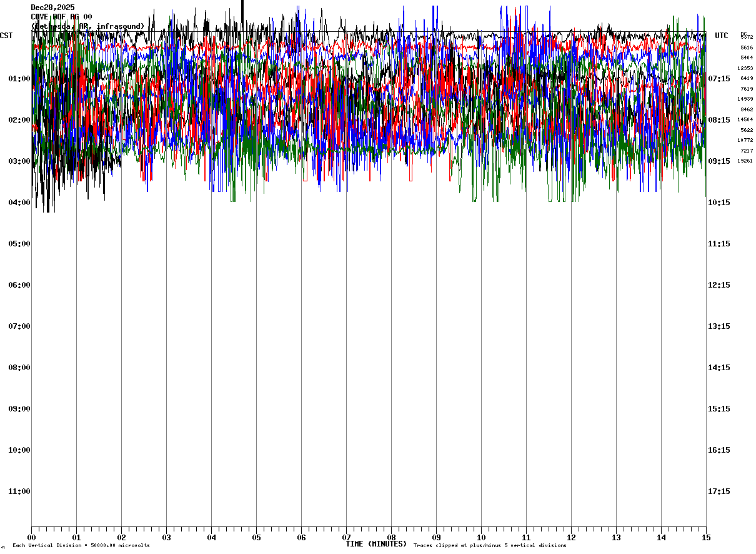This screenshot has width=756, height=554.
Task: Click the DC offset value 5616
Action: pos(747,48)
